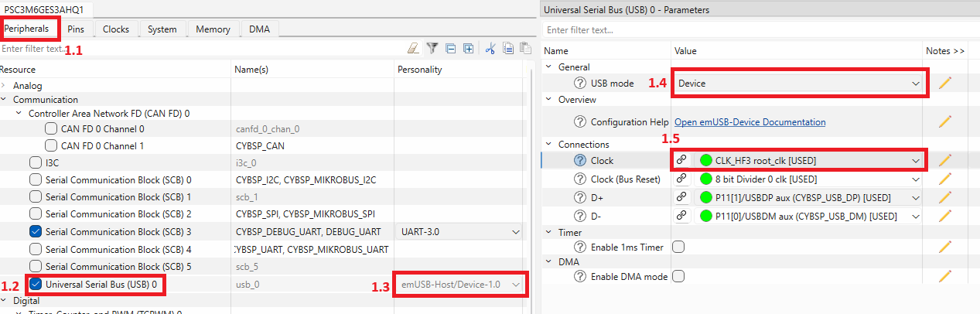Viewport: 980px width, 314px height.
Task: Enable CAN FD 0 Channel 1 checkbox
Action: pyautogui.click(x=51, y=145)
